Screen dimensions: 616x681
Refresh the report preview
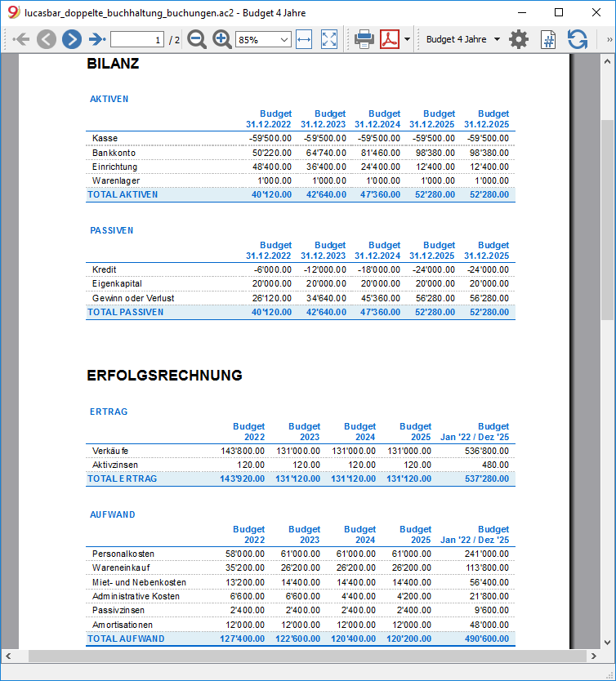(x=578, y=39)
